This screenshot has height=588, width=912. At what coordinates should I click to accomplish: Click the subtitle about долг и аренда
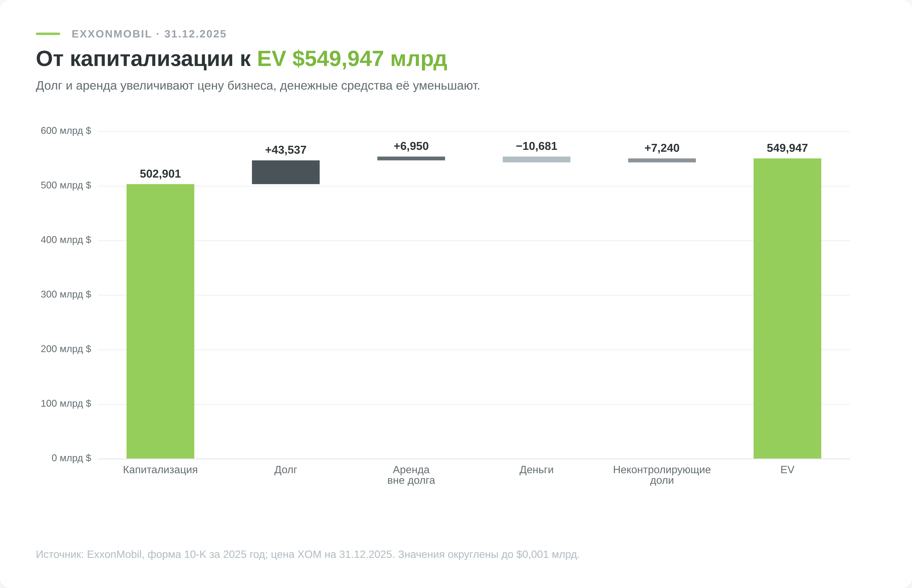click(x=258, y=86)
